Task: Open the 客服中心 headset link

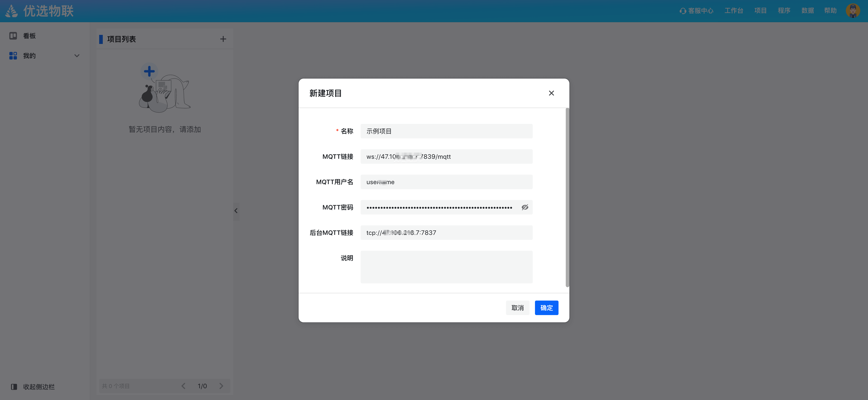Action: 696,11
